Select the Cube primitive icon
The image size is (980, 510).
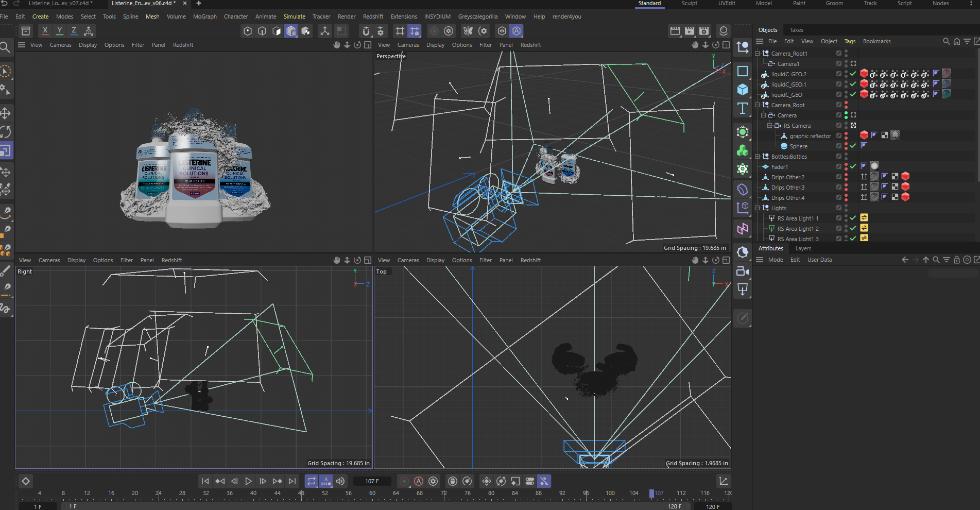coord(742,90)
